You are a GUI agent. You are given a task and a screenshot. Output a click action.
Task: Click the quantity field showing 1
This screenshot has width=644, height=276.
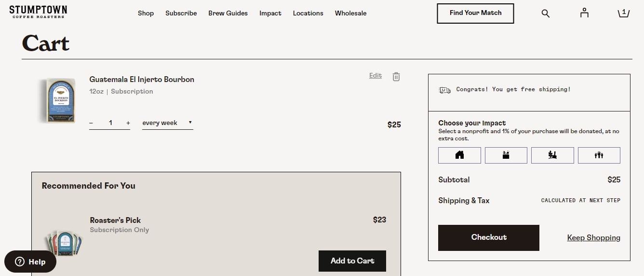coord(110,123)
